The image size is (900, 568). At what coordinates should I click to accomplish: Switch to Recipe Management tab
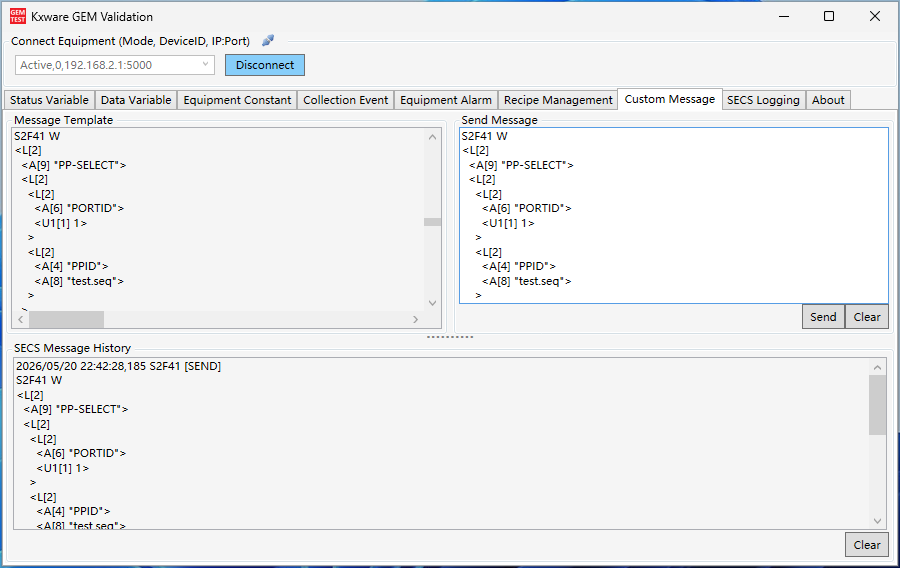point(558,100)
